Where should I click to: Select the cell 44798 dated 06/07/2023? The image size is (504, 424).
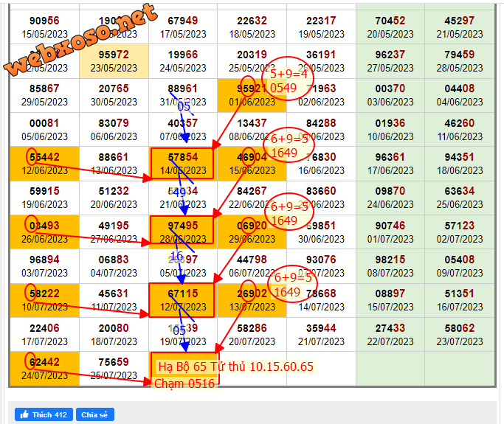(x=252, y=266)
